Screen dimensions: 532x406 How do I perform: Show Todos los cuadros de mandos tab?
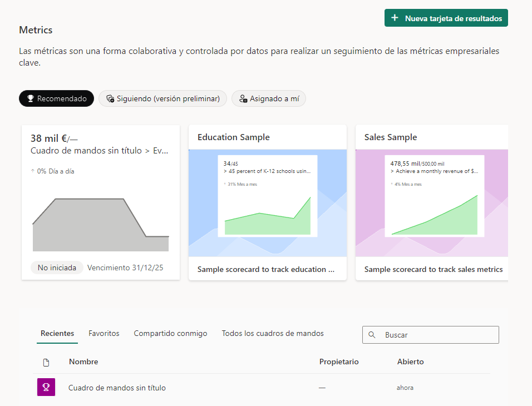coord(272,333)
